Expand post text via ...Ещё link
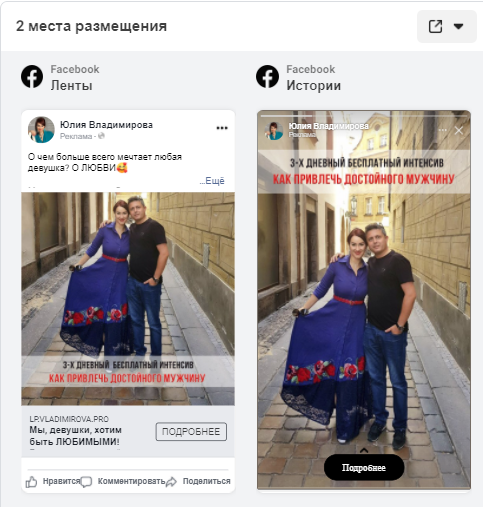The height and width of the screenshot is (507, 483). tap(212, 181)
